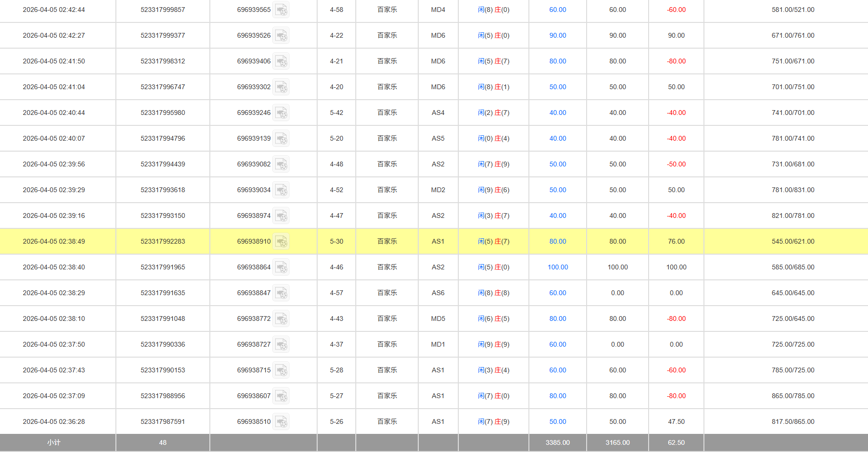Click the 小计 subtotal row label
Image resolution: width=868 pixels, height=452 pixels.
click(x=54, y=442)
